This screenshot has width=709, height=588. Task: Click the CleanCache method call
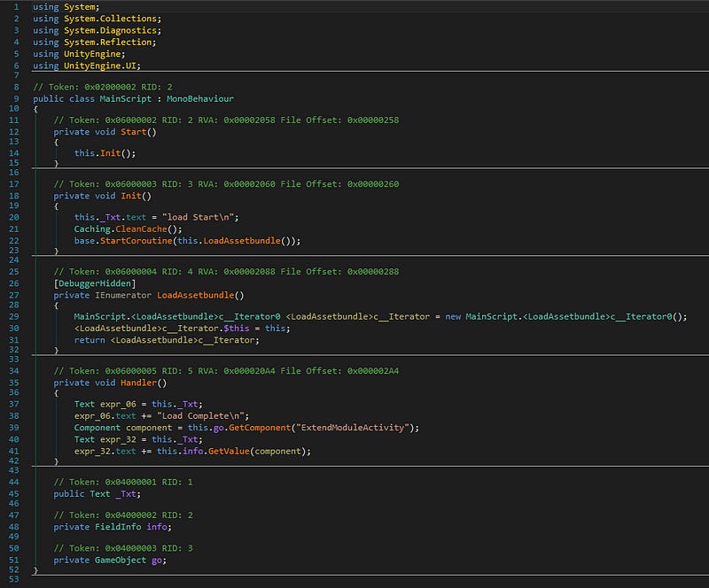[x=141, y=229]
